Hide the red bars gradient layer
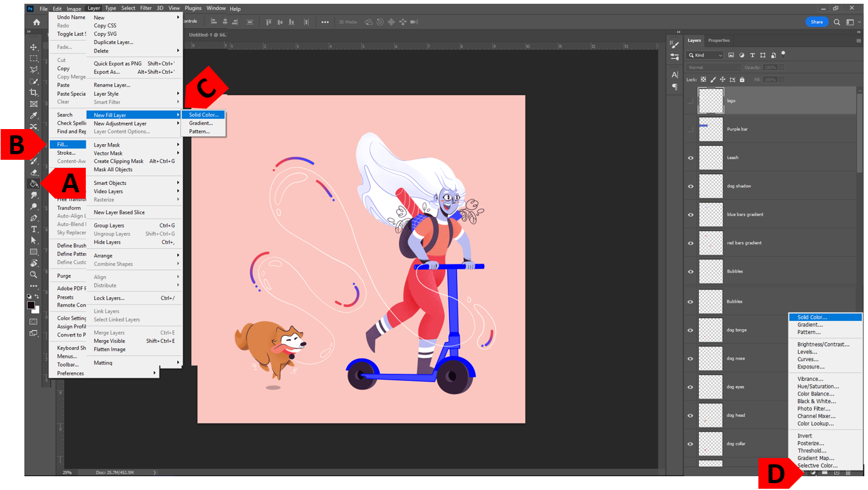The image size is (868, 490). [x=691, y=243]
